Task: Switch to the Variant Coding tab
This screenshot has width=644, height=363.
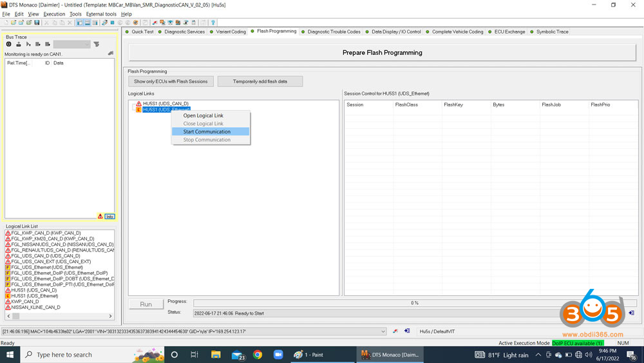Action: pos(231,32)
